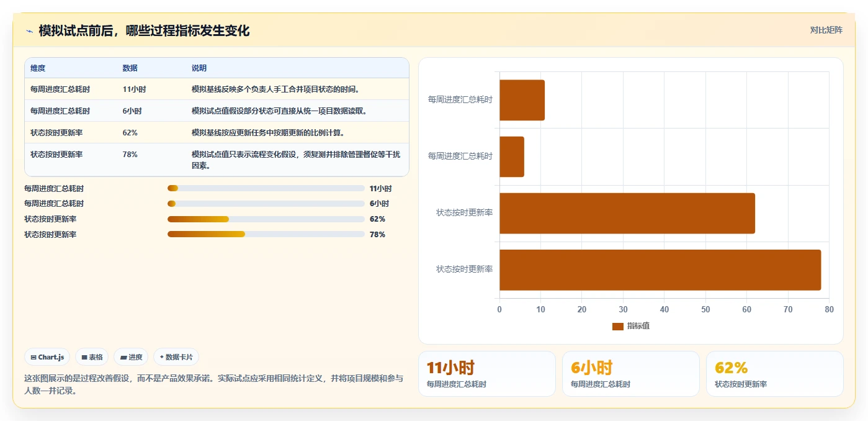Click the 状态按时更新率 cell in the 78% table row
Screen dimensions: 868x421
[x=56, y=155]
